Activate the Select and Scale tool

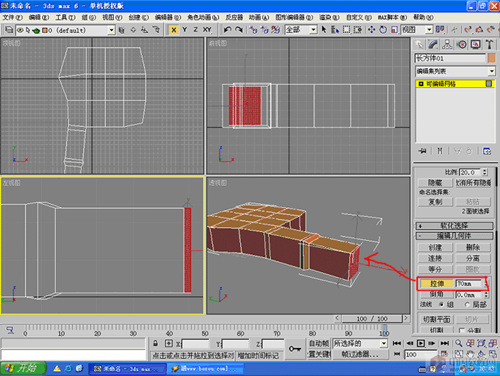(394, 30)
